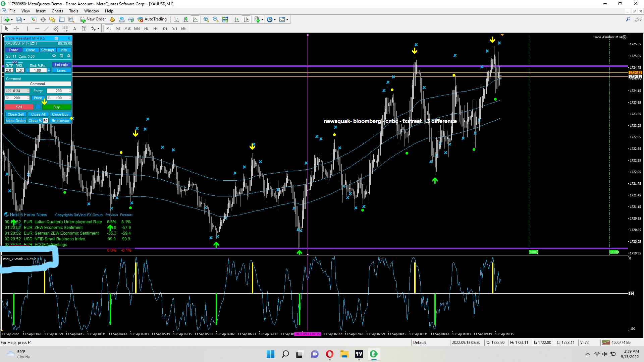Image resolution: width=644 pixels, height=362 pixels.
Task: Toggle the eye visibility icon in panel
Action: (x=54, y=56)
